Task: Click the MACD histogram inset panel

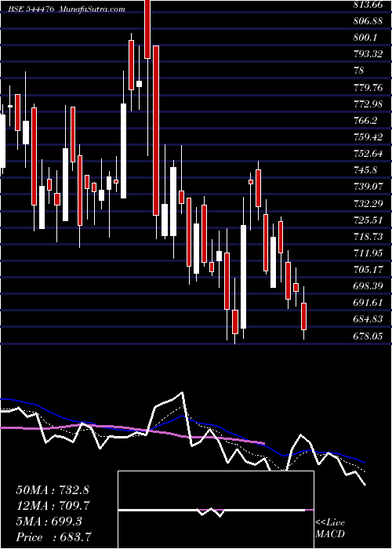Action: click(x=216, y=510)
